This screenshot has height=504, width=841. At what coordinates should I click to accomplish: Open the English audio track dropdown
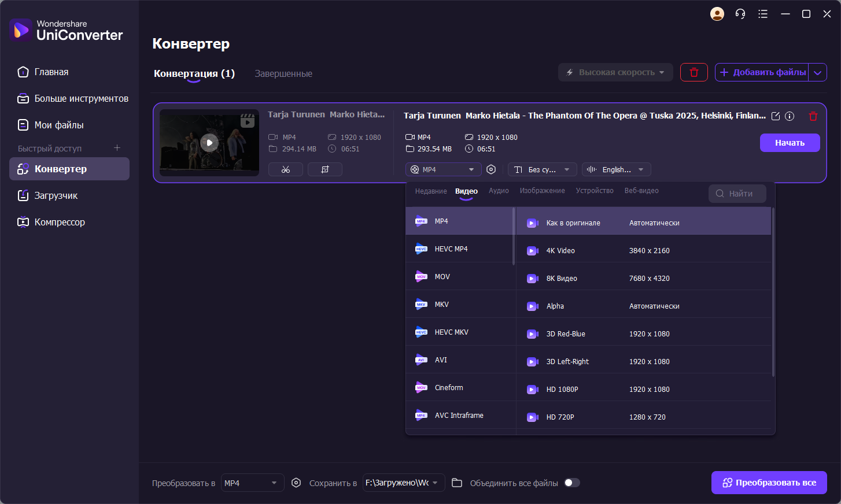pyautogui.click(x=616, y=169)
